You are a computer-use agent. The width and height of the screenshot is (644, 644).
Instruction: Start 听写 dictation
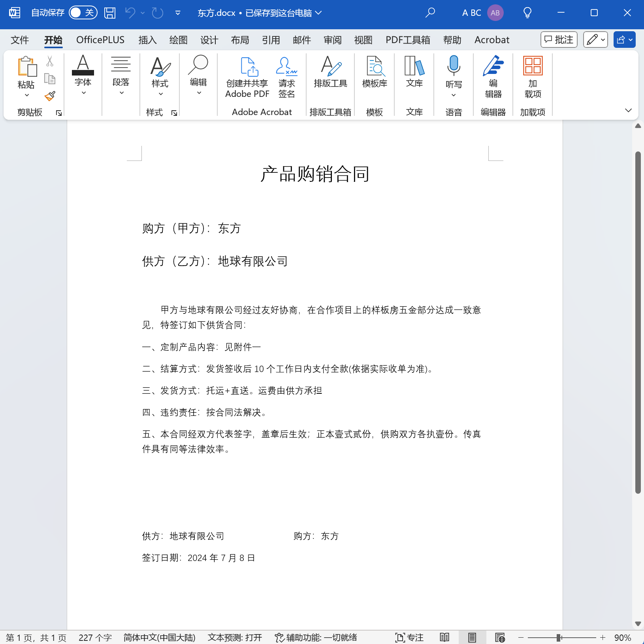pos(453,75)
